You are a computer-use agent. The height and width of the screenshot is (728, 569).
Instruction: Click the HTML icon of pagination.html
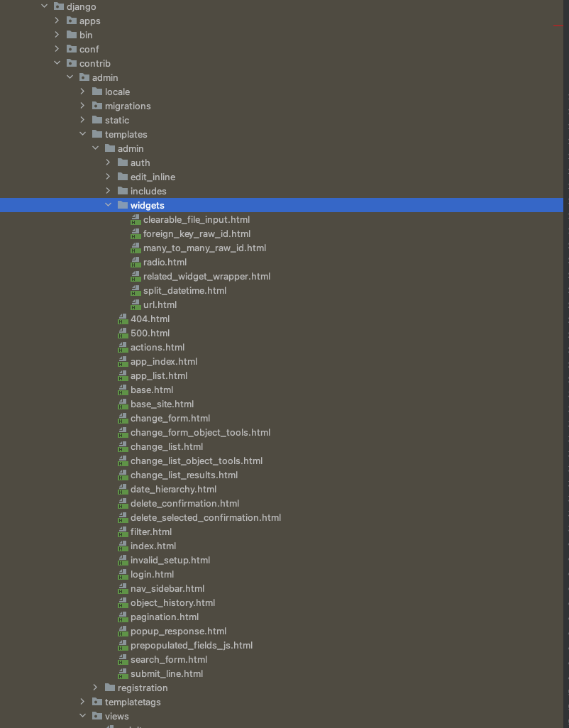(x=123, y=617)
